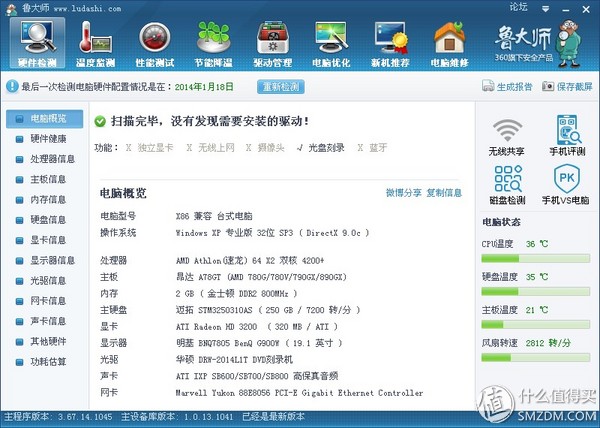Click the 独立显卡 feature indicator
Screen dimensions: 600x428
point(150,148)
